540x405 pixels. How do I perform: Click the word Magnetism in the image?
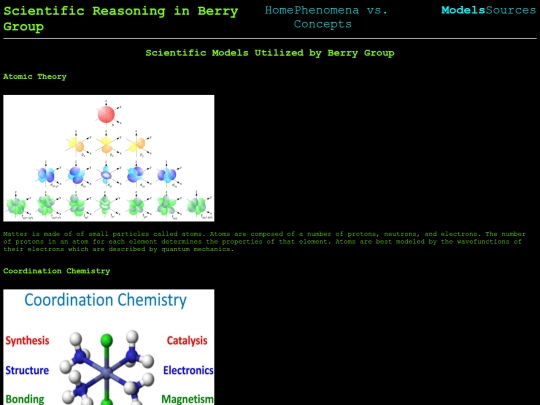tap(187, 399)
